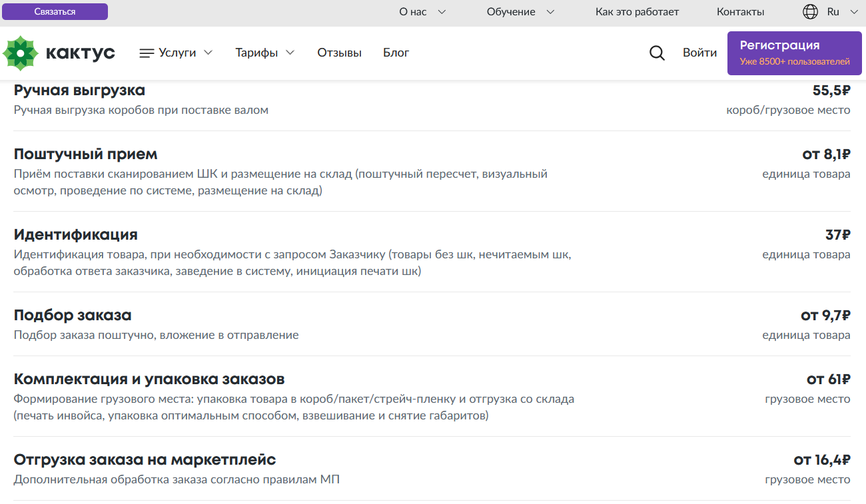Viewport: 866px width, 504px height.
Task: Open the Контакты link
Action: click(740, 12)
